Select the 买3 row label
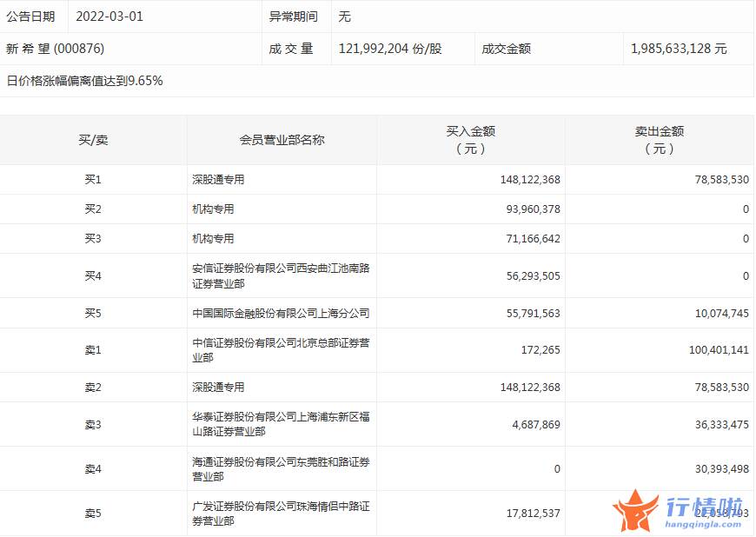Viewport: 756px width, 537px height. click(93, 239)
